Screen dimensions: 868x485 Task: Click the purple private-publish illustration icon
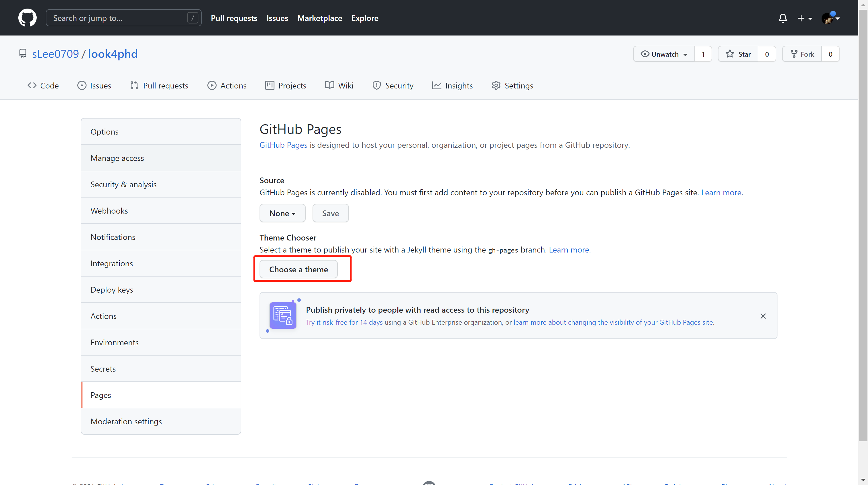tap(283, 315)
